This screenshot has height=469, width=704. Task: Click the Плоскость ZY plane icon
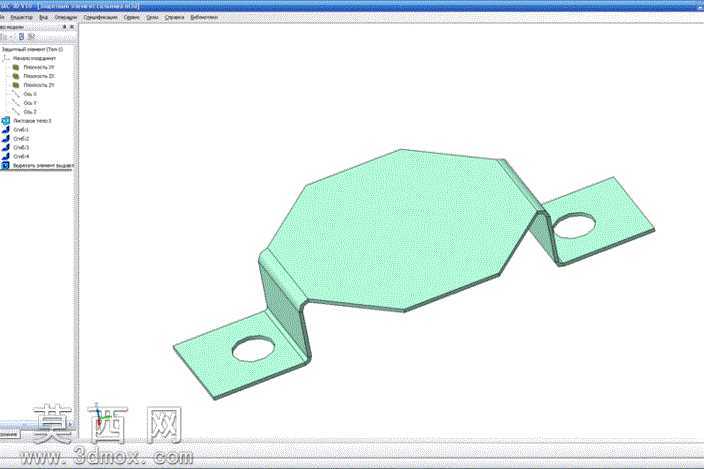coord(16,85)
